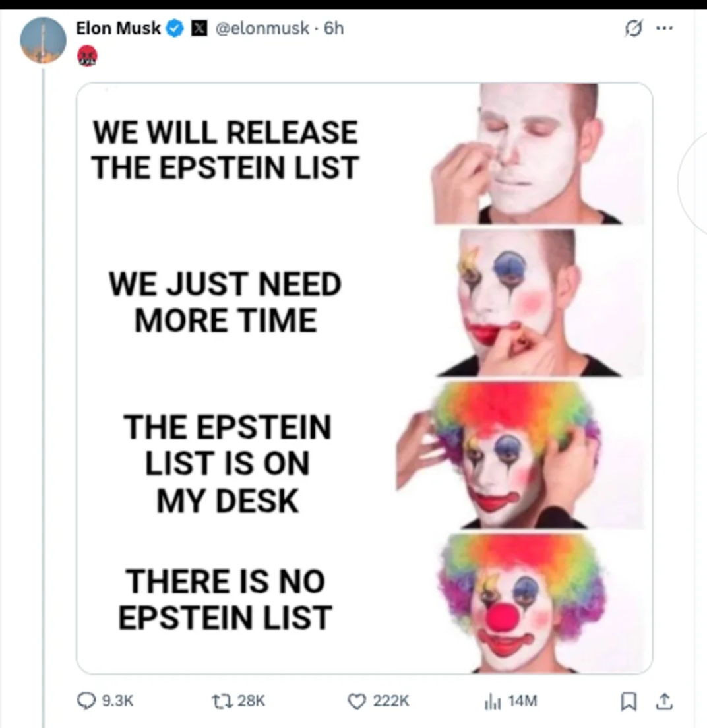The image size is (707, 728).
Task: Open the 6h timestamp link
Action: (334, 28)
